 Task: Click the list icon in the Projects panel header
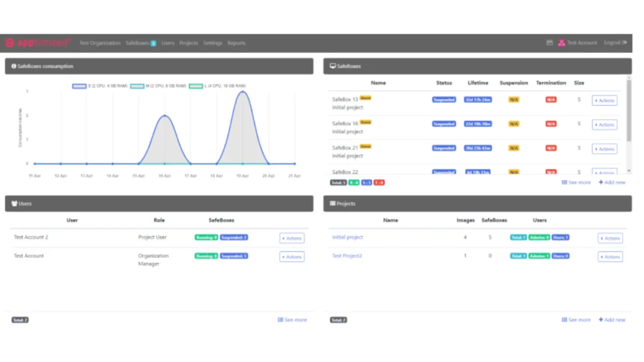(x=333, y=204)
